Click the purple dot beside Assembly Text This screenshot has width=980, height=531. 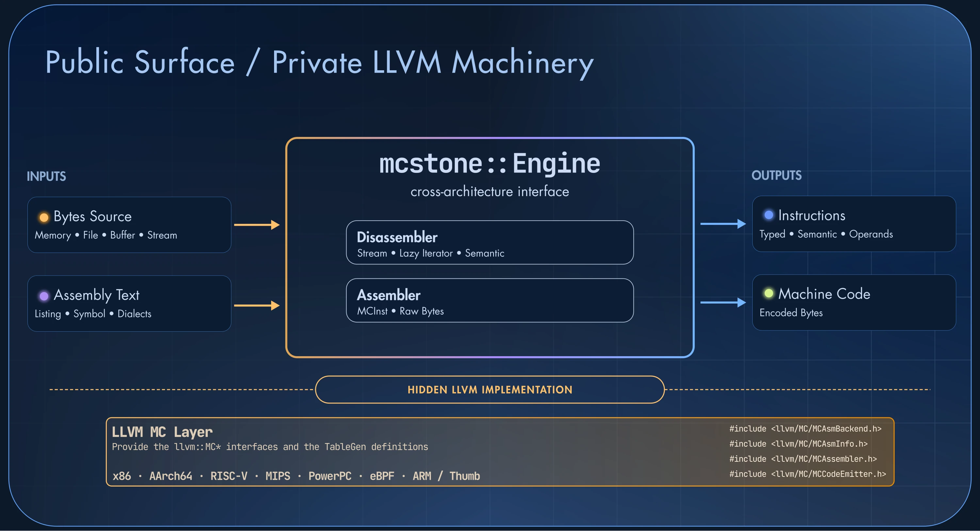(x=44, y=296)
